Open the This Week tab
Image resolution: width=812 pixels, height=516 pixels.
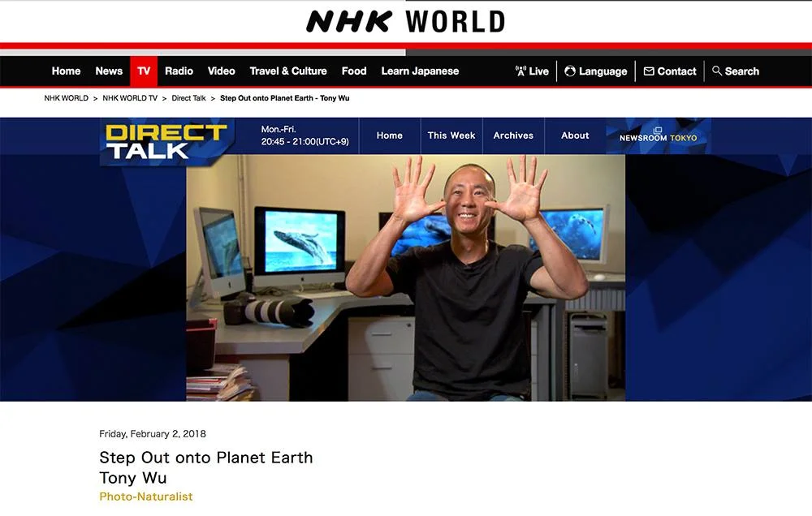click(451, 135)
